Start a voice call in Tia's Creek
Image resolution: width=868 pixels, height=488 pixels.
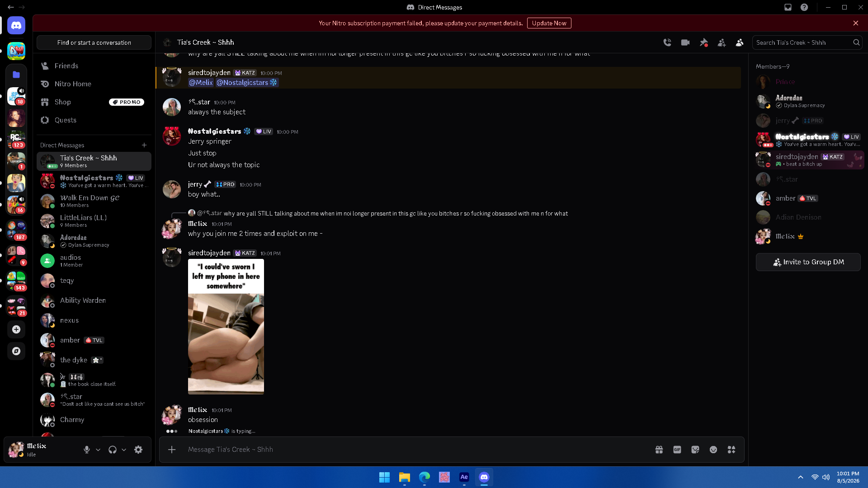tap(667, 42)
